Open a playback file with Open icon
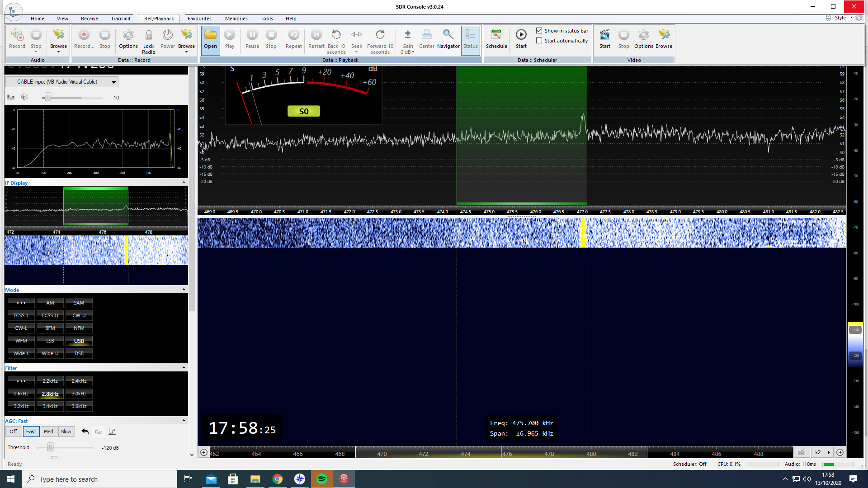Viewport: 868px width, 488px height. pyautogui.click(x=210, y=35)
